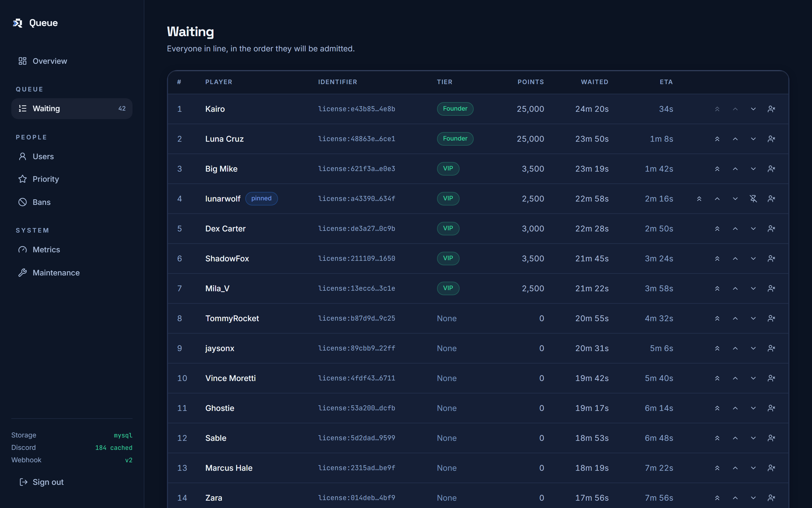Remove Ghostie from the queue
Image resolution: width=812 pixels, height=508 pixels.
[x=771, y=408]
